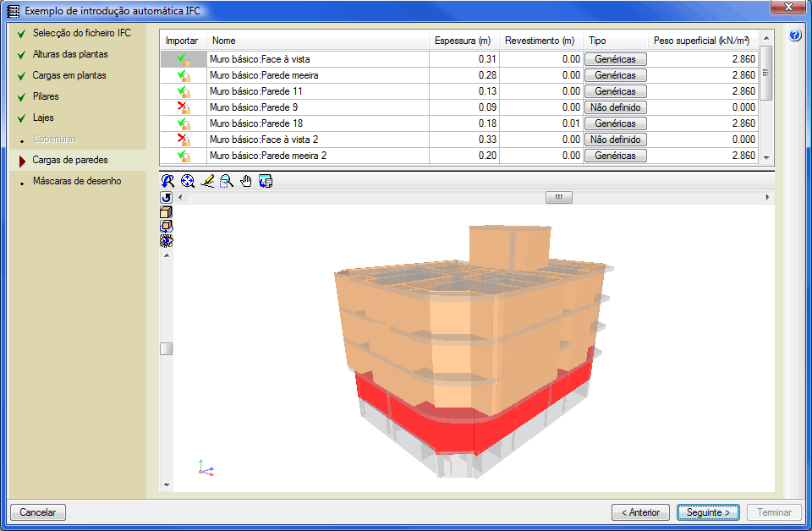Viewport: 812px width, 531px height.
Task: Click the table scroll up arrow
Action: [766, 38]
